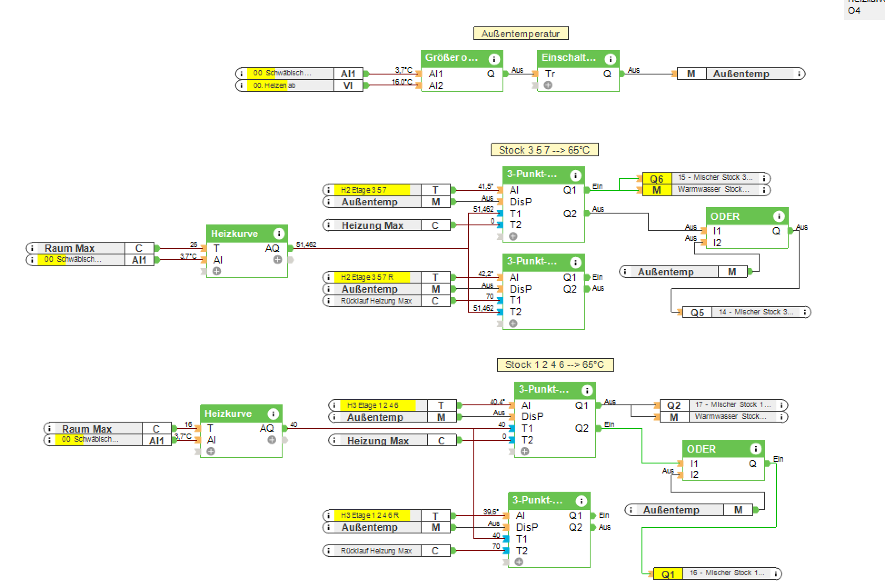Select the H3 Etage 1 2 4 6 R input
The image size is (885, 588).
(369, 515)
